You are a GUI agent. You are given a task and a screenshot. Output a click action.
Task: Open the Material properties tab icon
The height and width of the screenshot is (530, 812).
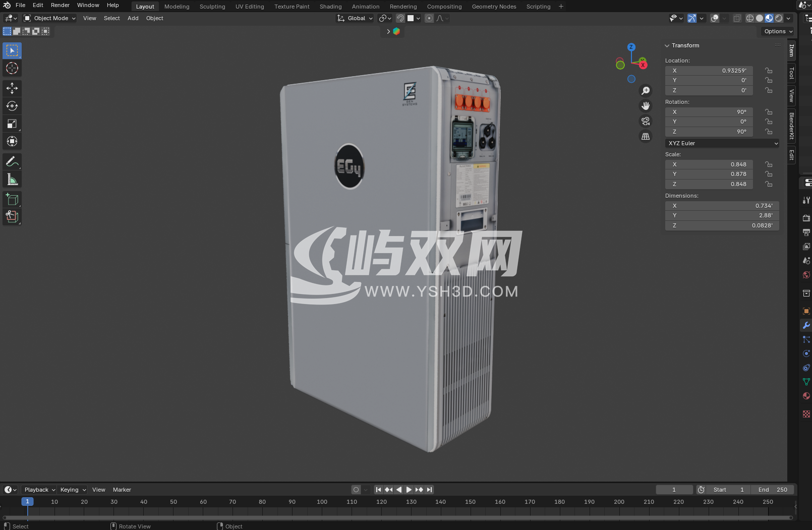pyautogui.click(x=806, y=396)
